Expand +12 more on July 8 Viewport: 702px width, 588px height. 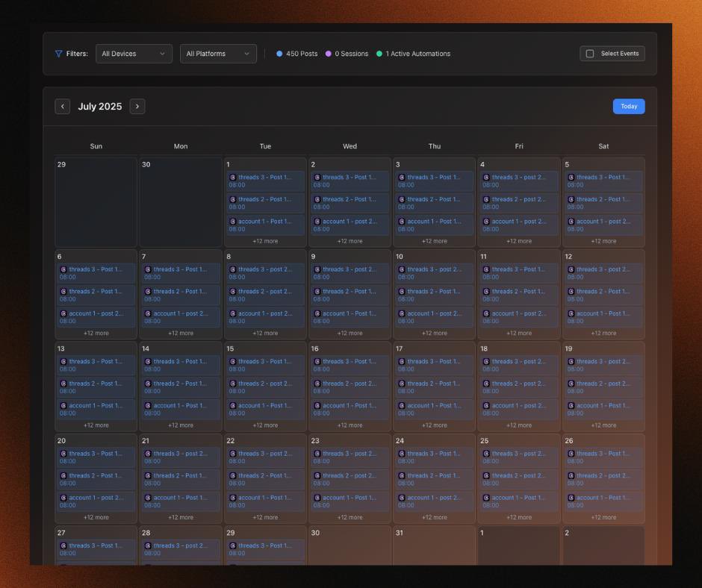pyautogui.click(x=265, y=334)
